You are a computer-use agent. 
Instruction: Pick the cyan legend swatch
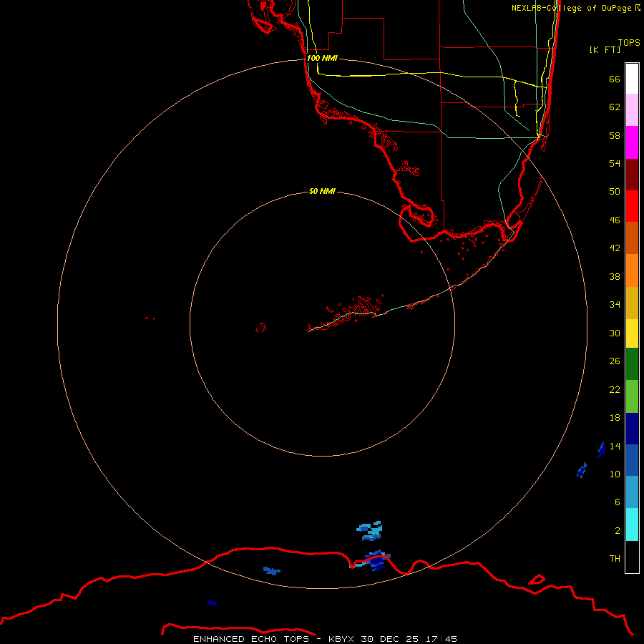(632, 524)
